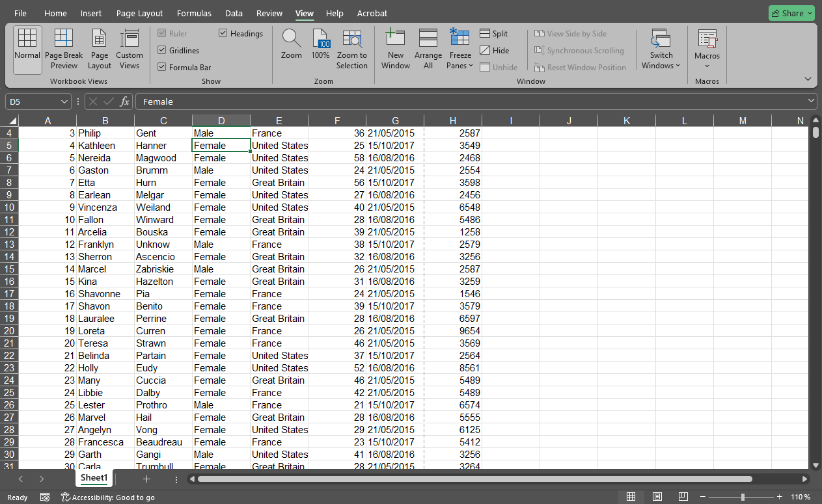Toggle the Gridlines checkbox

162,50
